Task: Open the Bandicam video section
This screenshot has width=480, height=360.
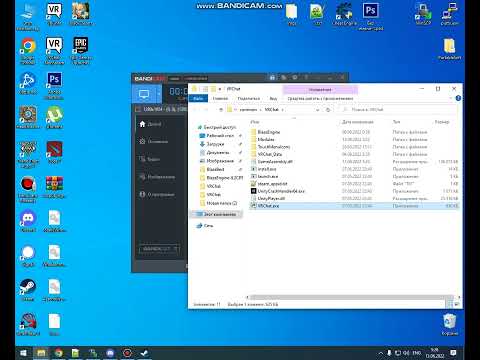Action: tap(150, 159)
